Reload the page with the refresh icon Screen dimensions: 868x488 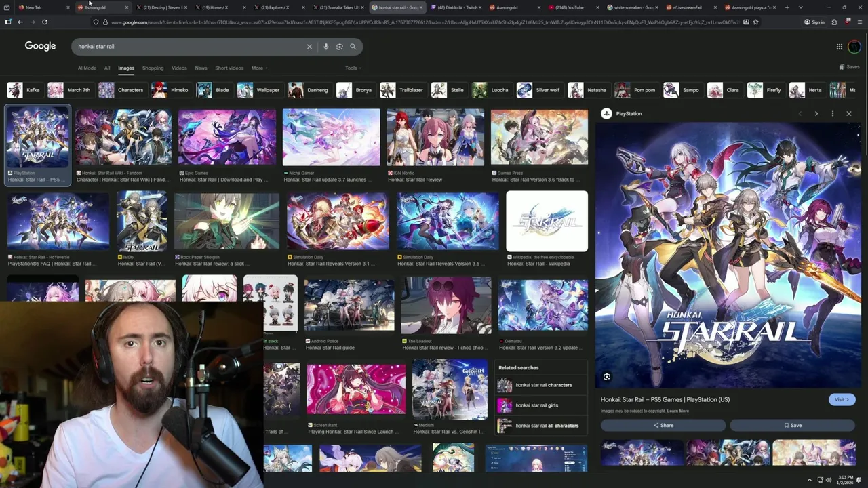tap(45, 22)
